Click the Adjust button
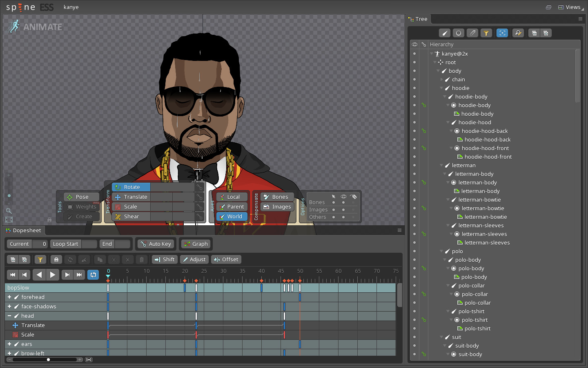 [x=194, y=260]
